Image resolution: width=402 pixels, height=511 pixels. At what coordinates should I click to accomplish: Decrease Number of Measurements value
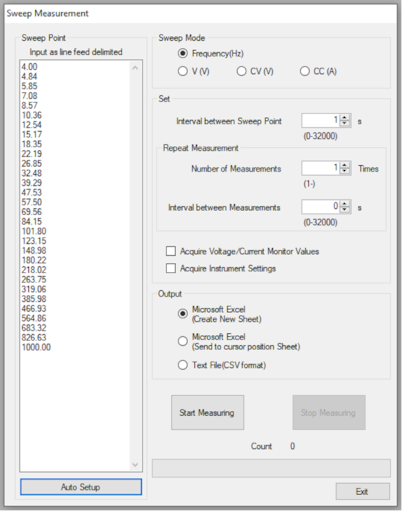click(345, 171)
